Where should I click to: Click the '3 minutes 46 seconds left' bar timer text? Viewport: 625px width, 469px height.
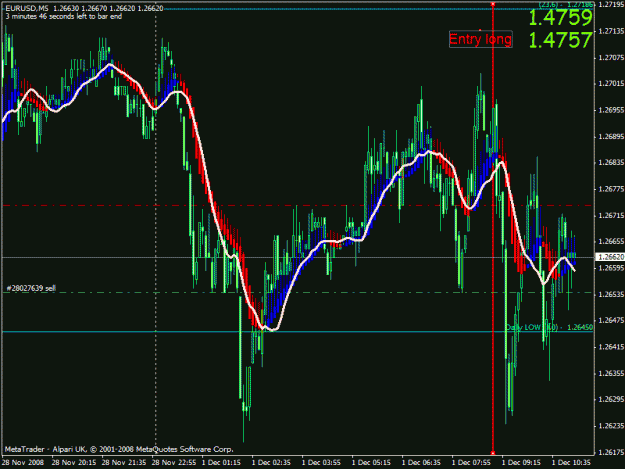point(64,16)
